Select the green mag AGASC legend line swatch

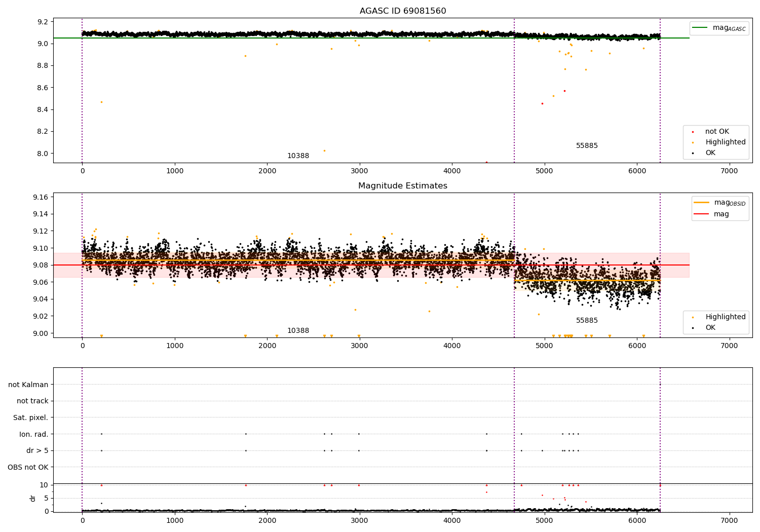(x=701, y=28)
